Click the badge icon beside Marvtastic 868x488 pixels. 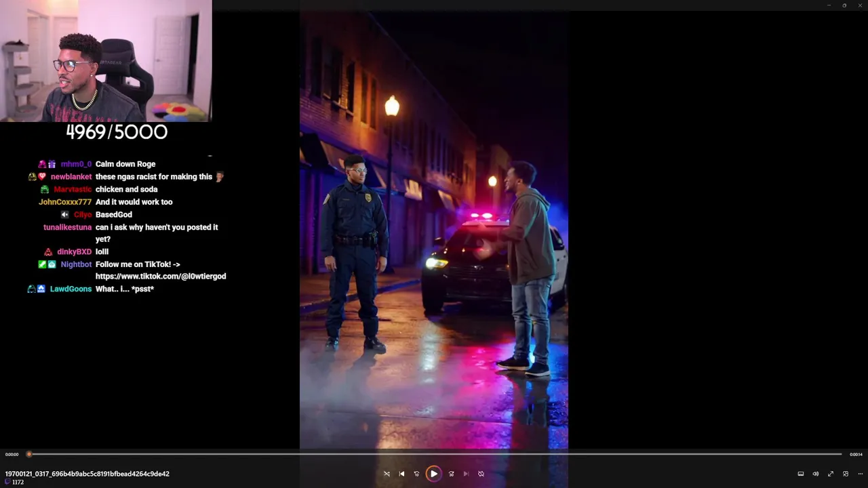click(44, 190)
